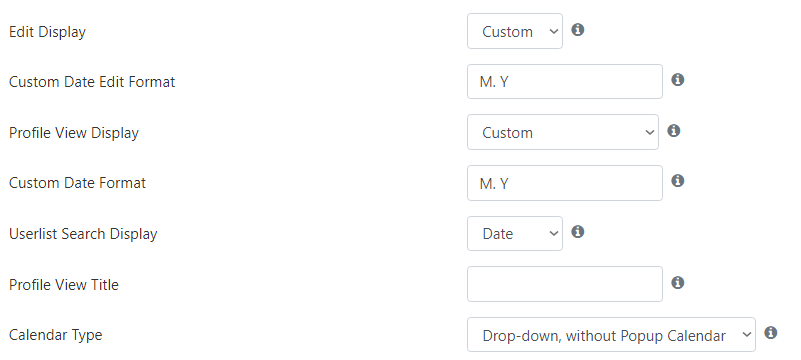The height and width of the screenshot is (360, 801).
Task: Click the info icon beside Edit Display
Action: (577, 30)
